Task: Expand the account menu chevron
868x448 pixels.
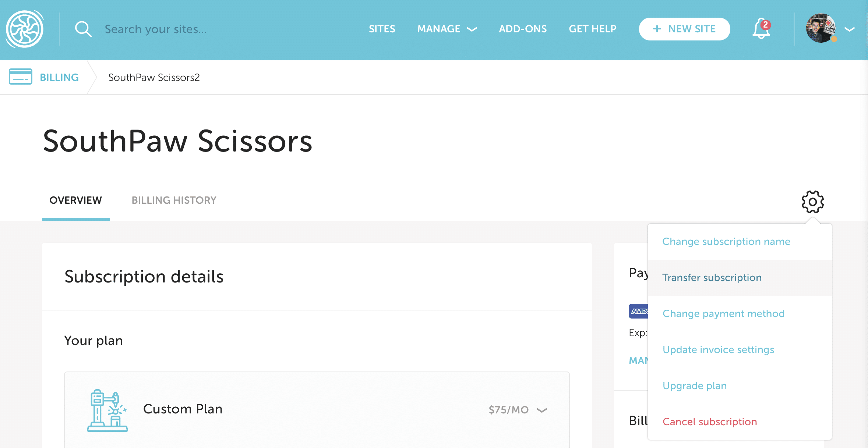Action: click(850, 29)
